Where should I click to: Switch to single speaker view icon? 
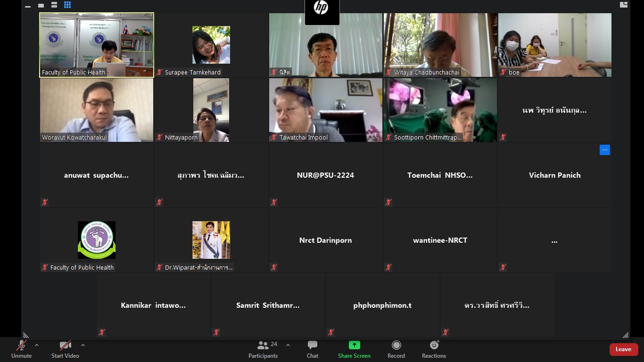(x=41, y=5)
